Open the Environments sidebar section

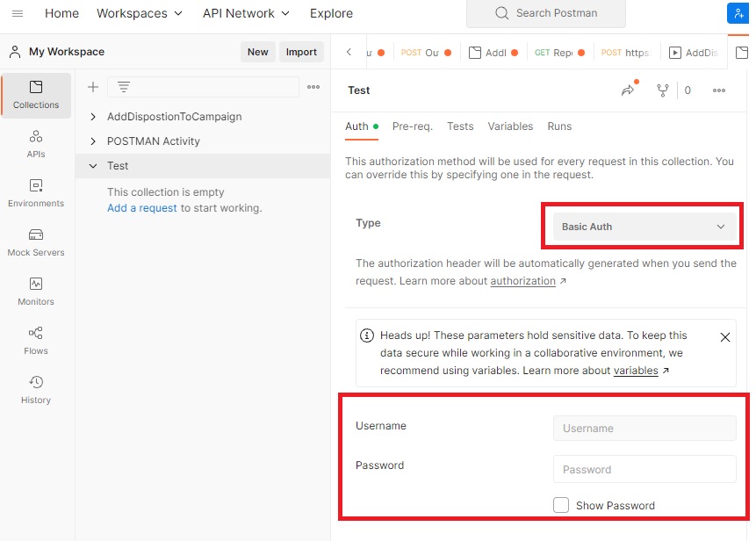coord(36,193)
